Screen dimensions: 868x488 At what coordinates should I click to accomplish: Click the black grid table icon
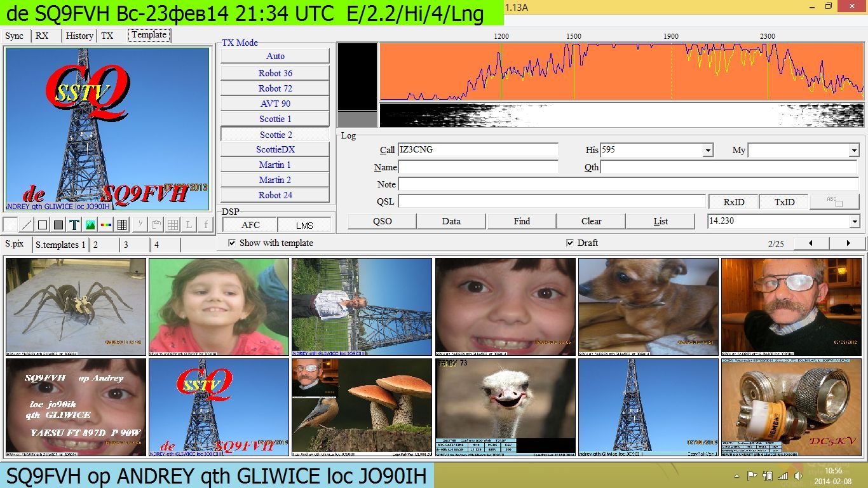[123, 224]
